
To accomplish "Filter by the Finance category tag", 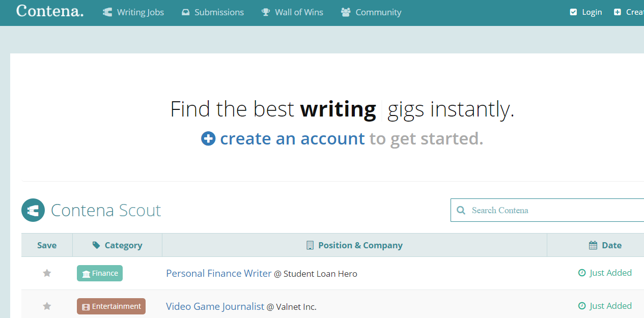I will [100, 273].
